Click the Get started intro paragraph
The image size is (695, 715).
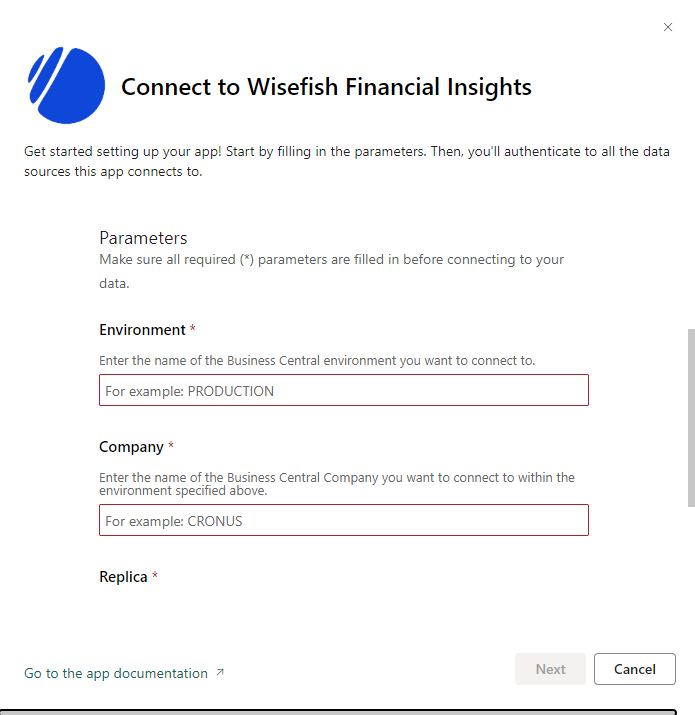(x=346, y=161)
